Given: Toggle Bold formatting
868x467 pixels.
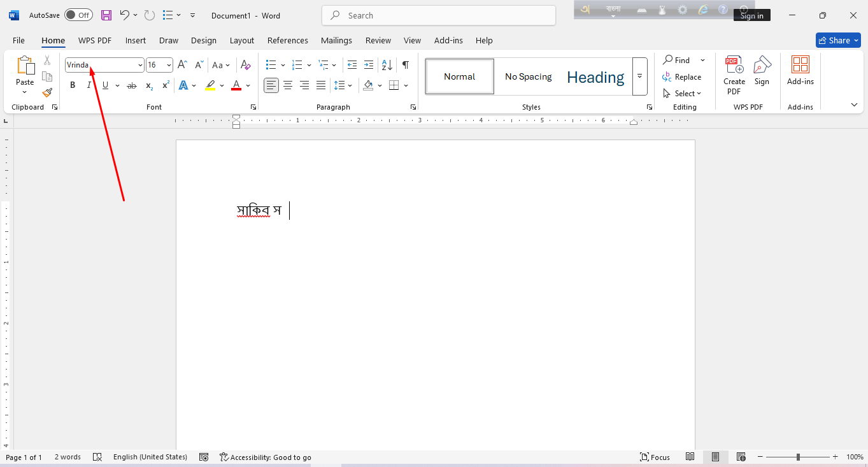Looking at the screenshot, I should 73,85.
